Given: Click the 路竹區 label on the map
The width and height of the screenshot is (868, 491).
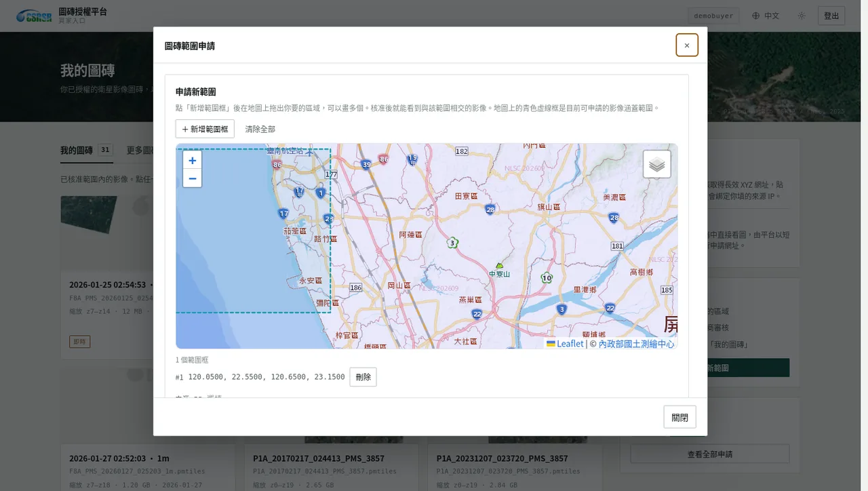Looking at the screenshot, I should [x=325, y=239].
